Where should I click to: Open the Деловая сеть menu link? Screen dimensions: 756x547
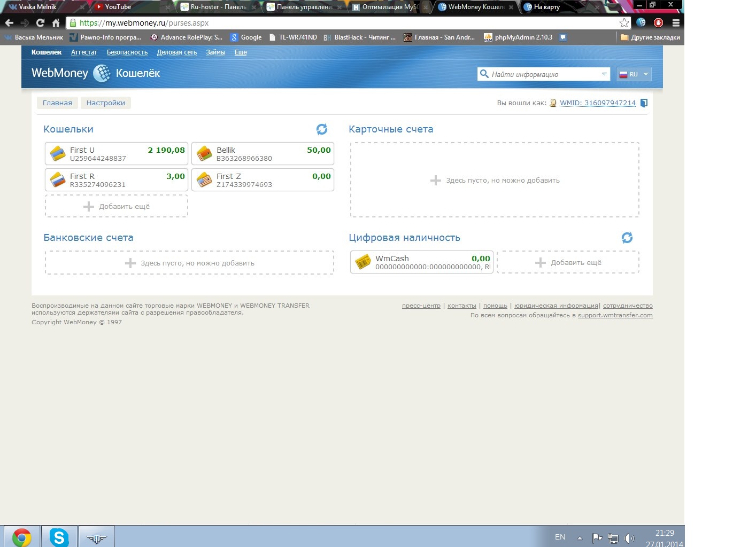(x=177, y=52)
